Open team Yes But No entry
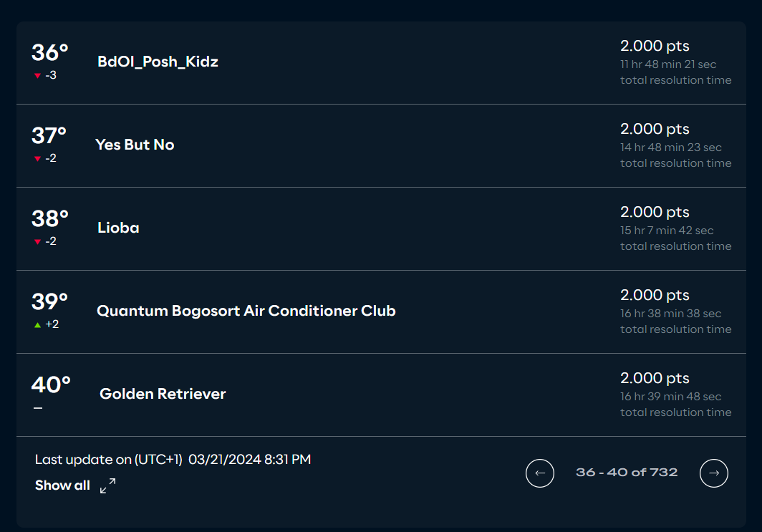The image size is (762, 532). pyautogui.click(x=135, y=145)
